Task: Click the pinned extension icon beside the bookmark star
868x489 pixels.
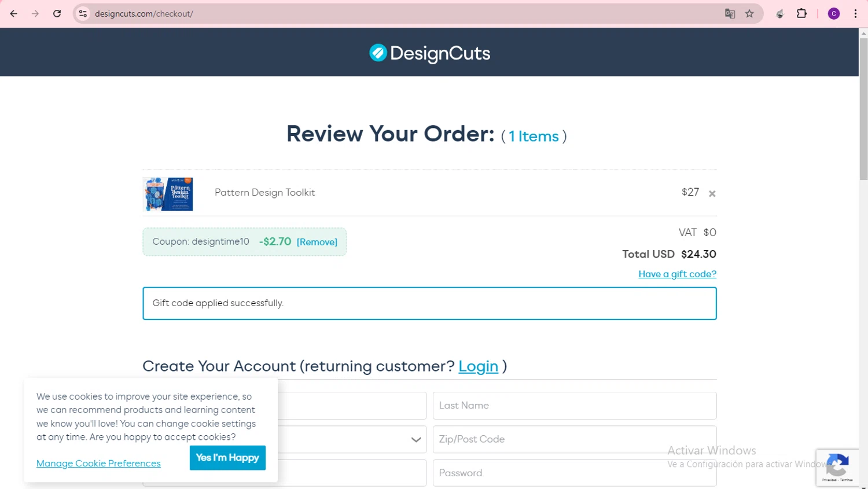Action: [780, 14]
